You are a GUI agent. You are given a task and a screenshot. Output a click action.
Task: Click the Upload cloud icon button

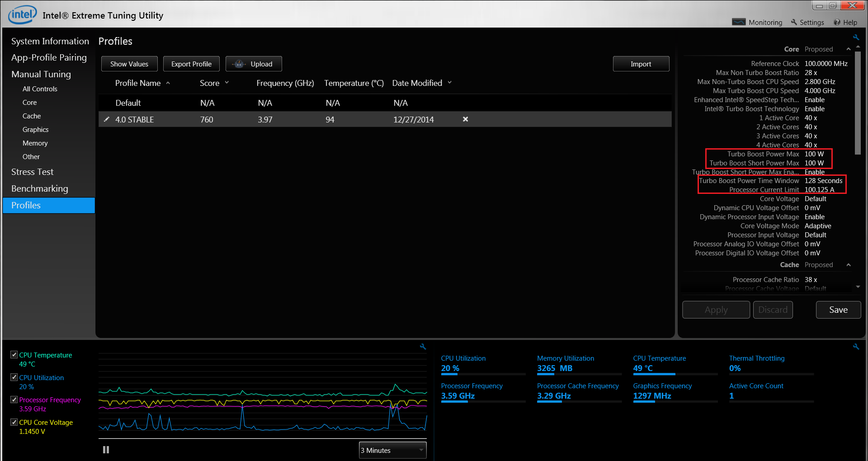point(254,64)
